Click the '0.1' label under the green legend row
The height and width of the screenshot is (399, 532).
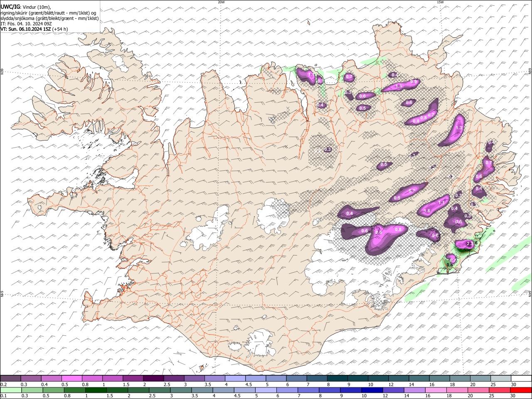click(3, 396)
